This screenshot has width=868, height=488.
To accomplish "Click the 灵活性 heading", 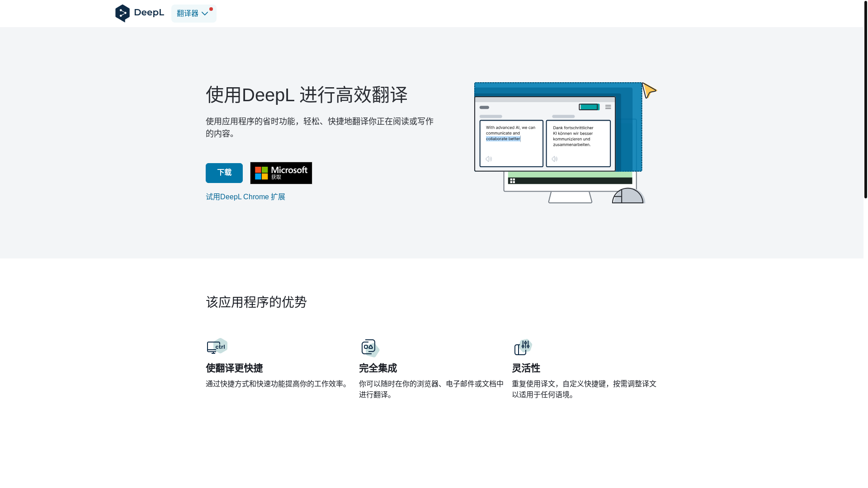I will pos(526,368).
